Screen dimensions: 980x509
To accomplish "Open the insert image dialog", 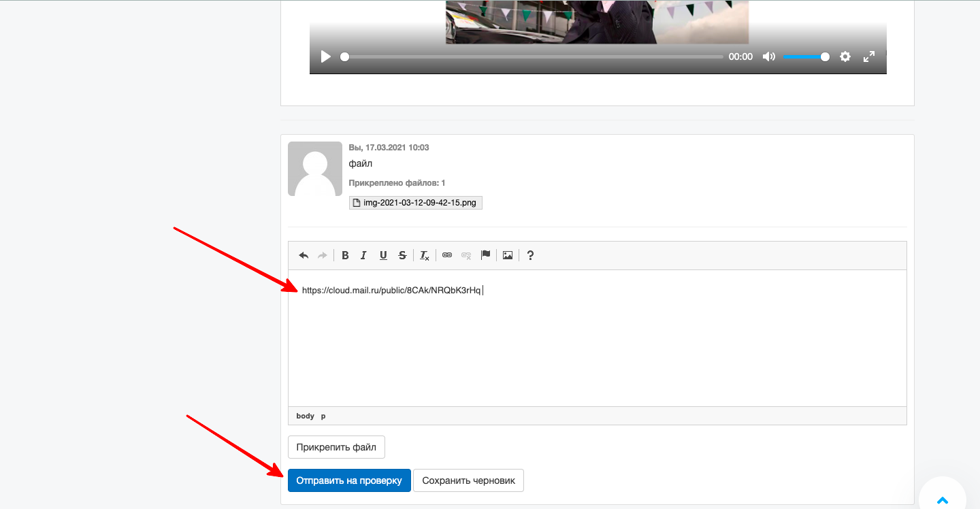I will (508, 255).
